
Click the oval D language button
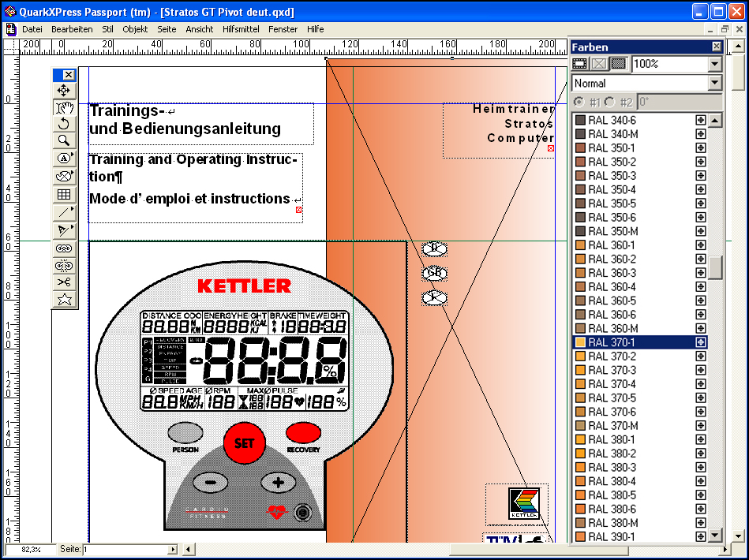pos(435,248)
